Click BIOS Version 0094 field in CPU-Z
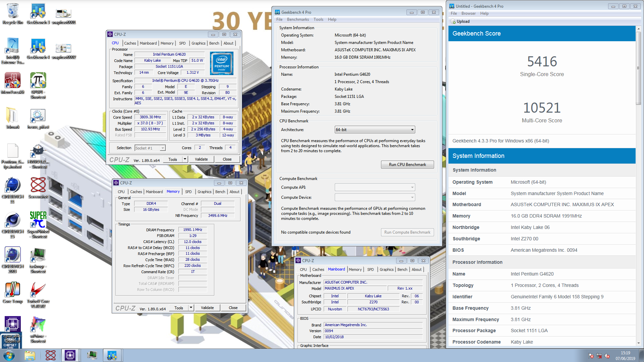 373,331
